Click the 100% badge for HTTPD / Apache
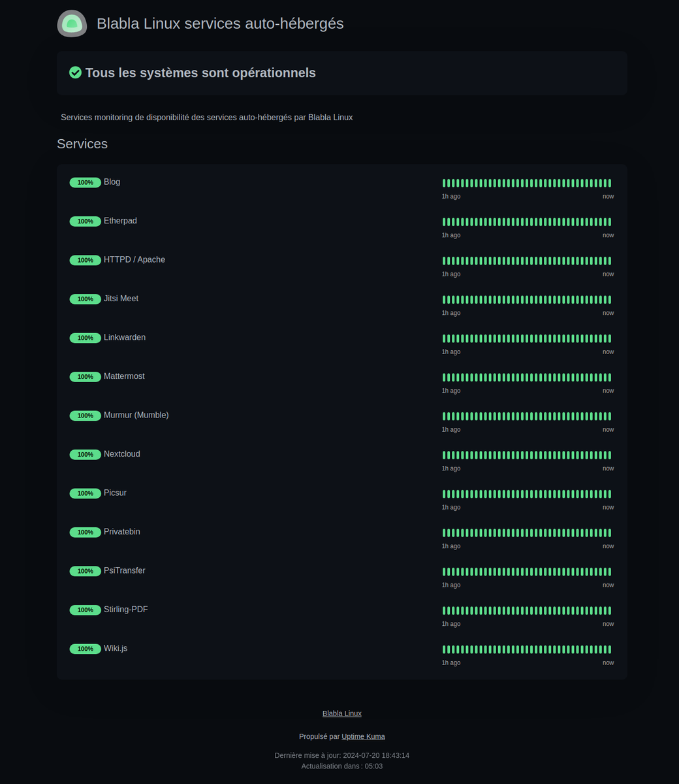Image resolution: width=679 pixels, height=784 pixels. pos(86,260)
